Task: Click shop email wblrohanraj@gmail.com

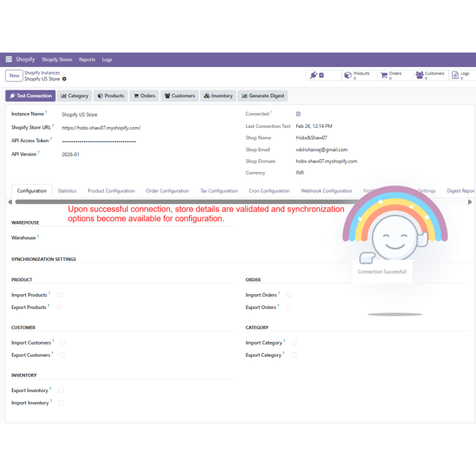Action: click(322, 150)
